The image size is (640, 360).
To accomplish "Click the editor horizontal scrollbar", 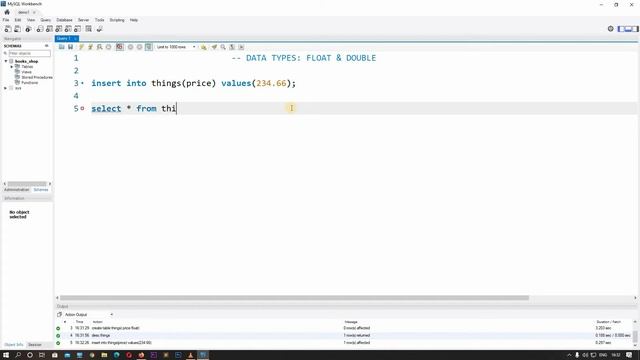I will (x=294, y=298).
